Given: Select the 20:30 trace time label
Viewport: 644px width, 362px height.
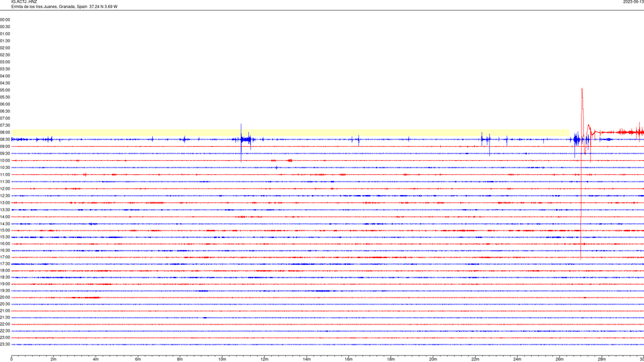Looking at the screenshot, I should pyautogui.click(x=5, y=304).
